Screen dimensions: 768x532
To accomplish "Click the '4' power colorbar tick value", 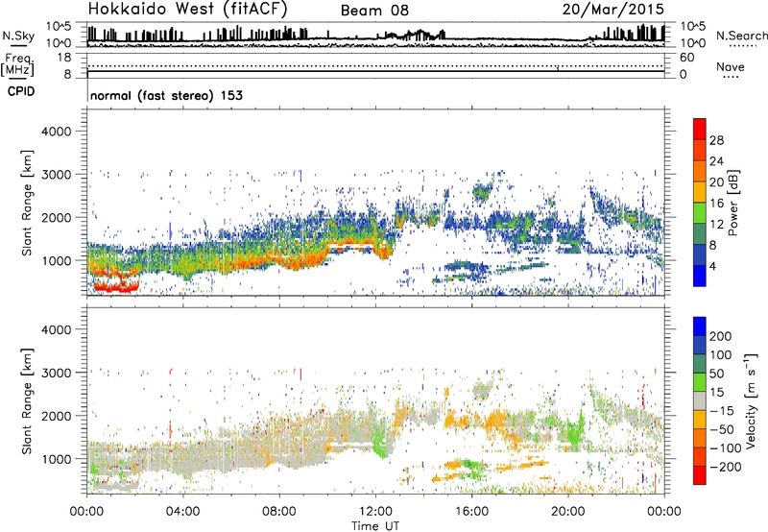I will point(712,266).
